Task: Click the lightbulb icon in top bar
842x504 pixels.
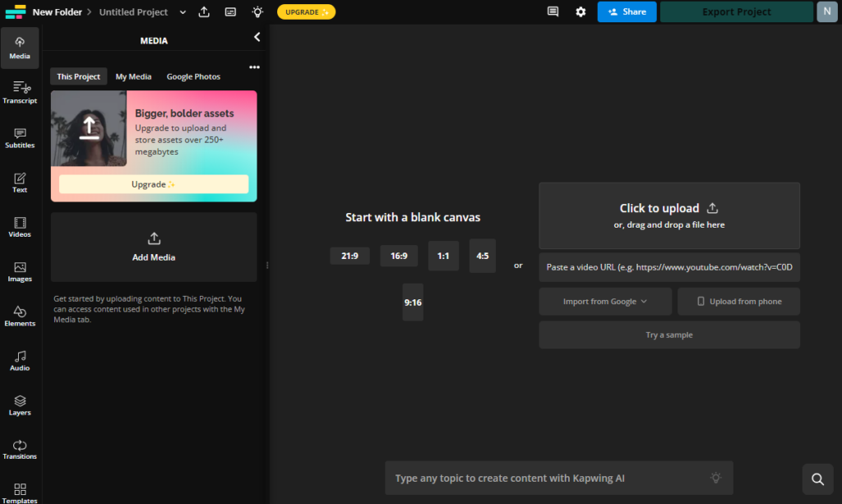Action: 257,12
